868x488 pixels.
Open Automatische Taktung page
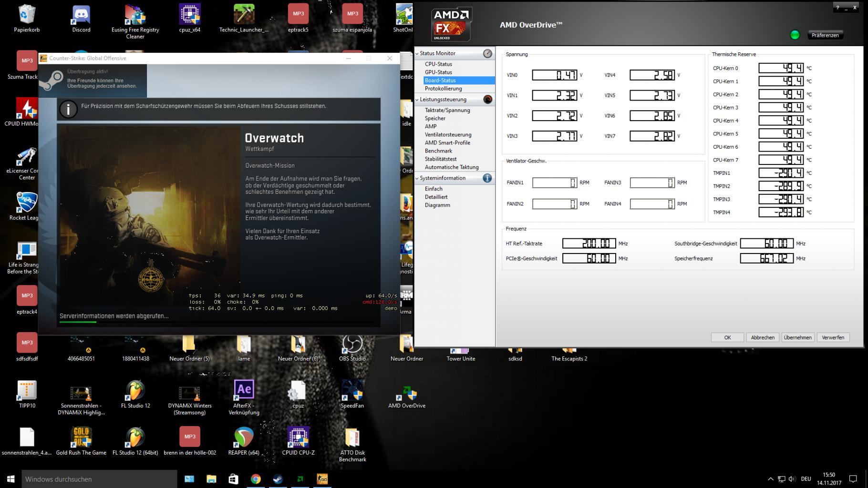point(452,167)
